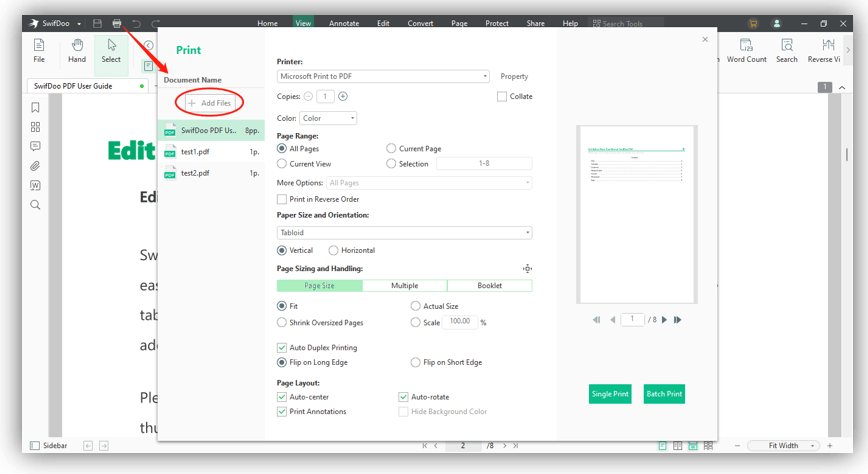Screen dimensions: 868x474
Task: Select Flip on Short Edge
Action: [x=415, y=362]
